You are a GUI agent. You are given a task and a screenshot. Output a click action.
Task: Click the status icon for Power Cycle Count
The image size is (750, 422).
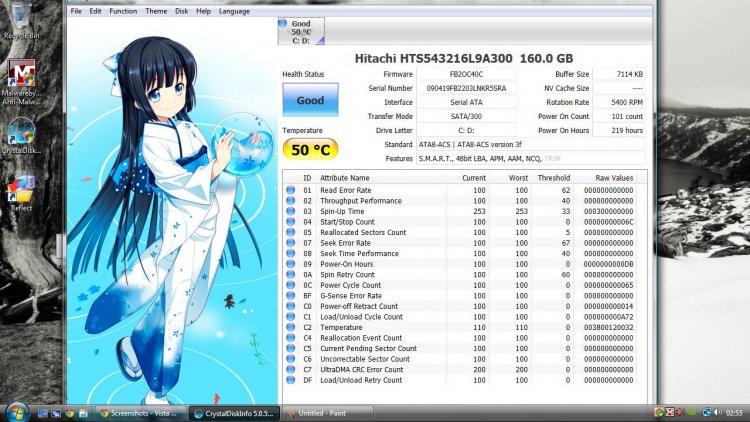coord(290,285)
